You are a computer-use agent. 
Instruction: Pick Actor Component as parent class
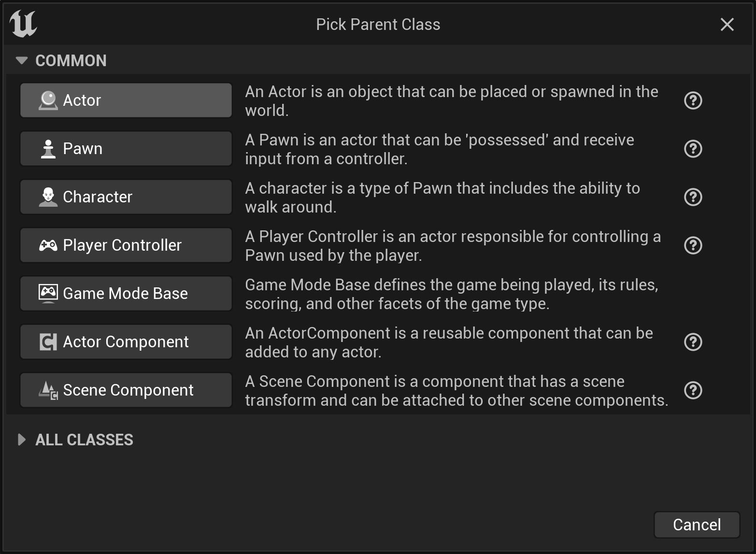[x=126, y=342]
